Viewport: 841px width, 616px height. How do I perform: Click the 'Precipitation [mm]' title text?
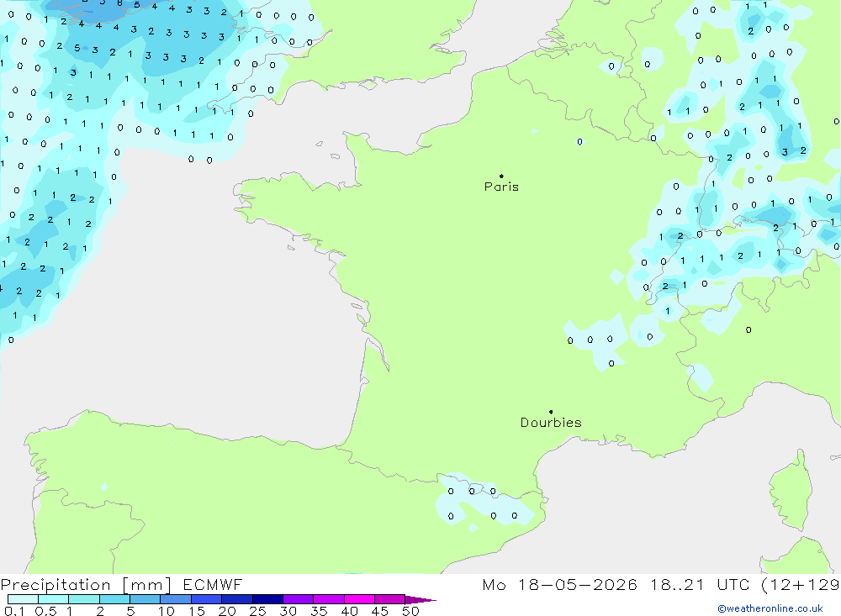tap(86, 585)
